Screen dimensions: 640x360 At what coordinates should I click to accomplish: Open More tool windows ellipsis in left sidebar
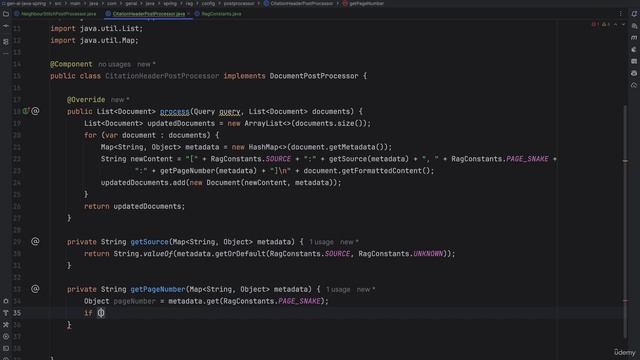6,53
